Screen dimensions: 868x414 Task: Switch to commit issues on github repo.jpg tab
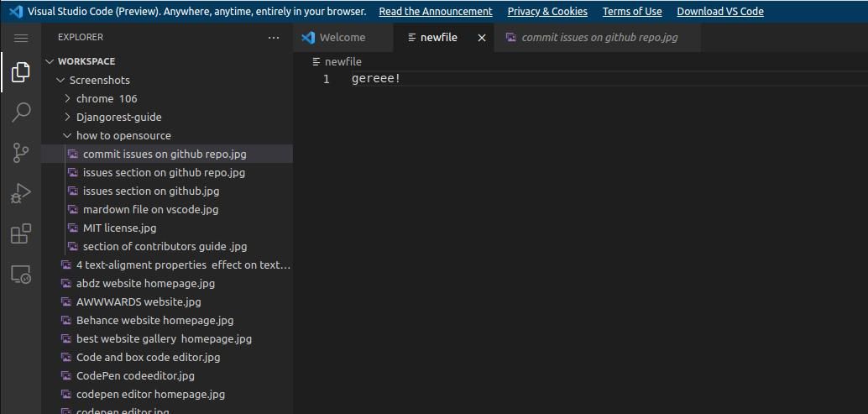pos(599,38)
